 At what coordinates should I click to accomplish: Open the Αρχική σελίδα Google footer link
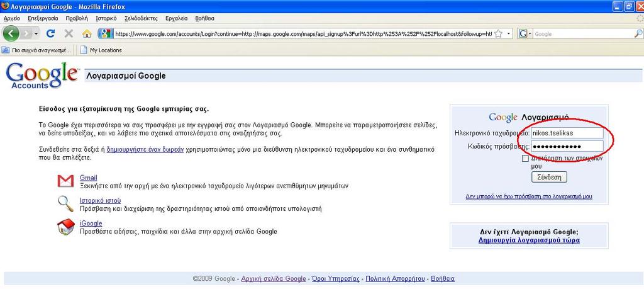coord(273,279)
